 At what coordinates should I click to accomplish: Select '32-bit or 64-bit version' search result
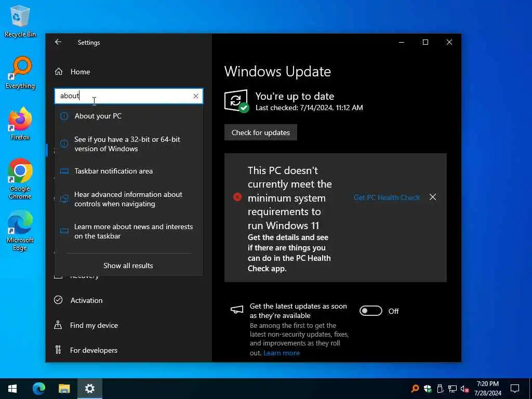[x=129, y=144]
